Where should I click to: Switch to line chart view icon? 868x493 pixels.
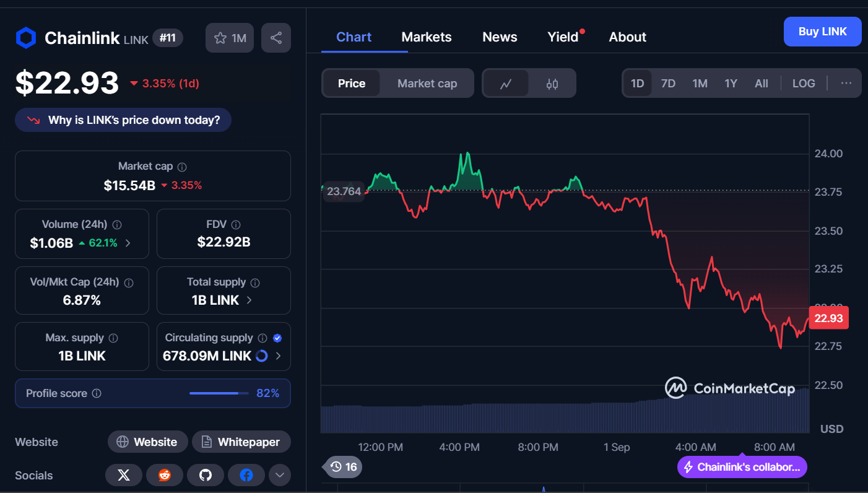[x=506, y=84]
